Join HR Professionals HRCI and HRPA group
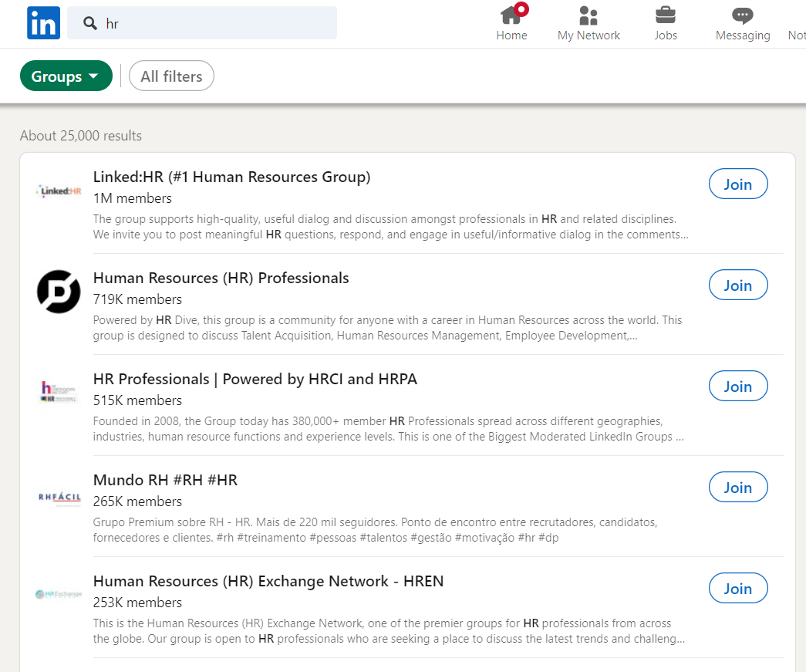Screen dimensions: 806x672 click(x=738, y=386)
